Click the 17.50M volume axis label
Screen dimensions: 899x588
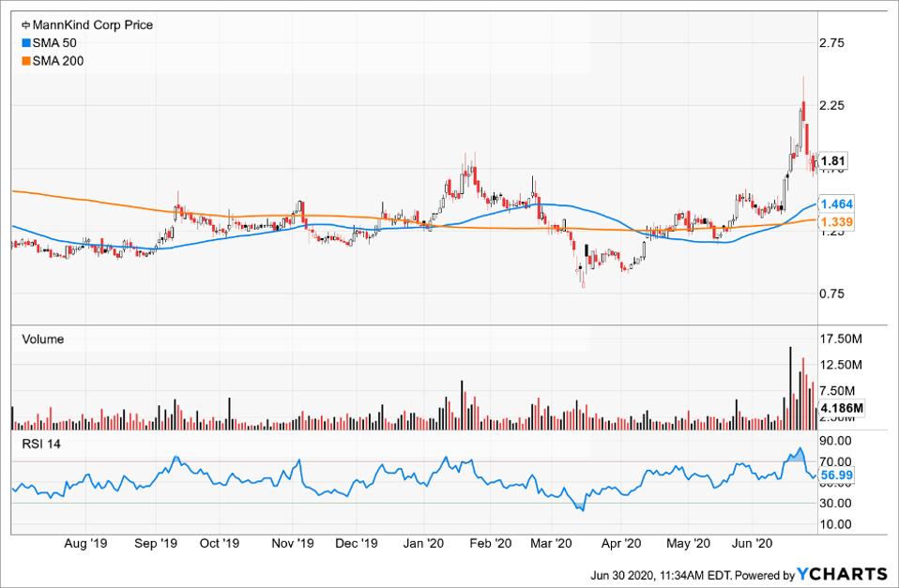click(x=841, y=339)
